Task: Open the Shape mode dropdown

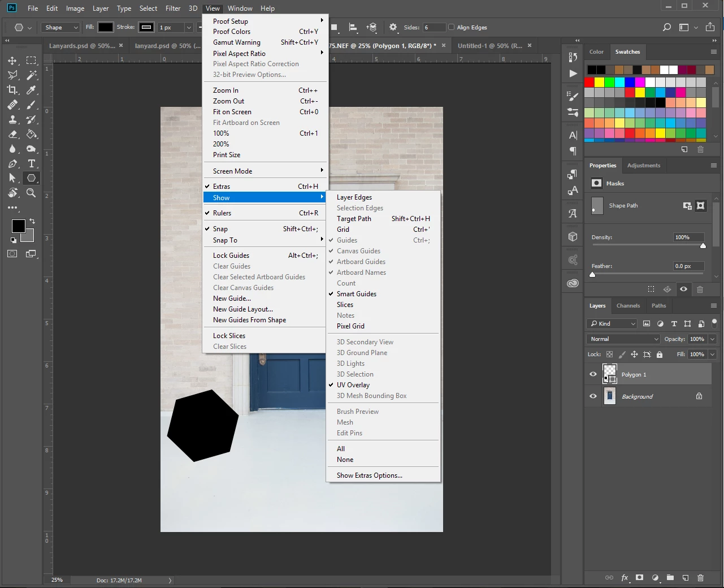Action: (60, 27)
